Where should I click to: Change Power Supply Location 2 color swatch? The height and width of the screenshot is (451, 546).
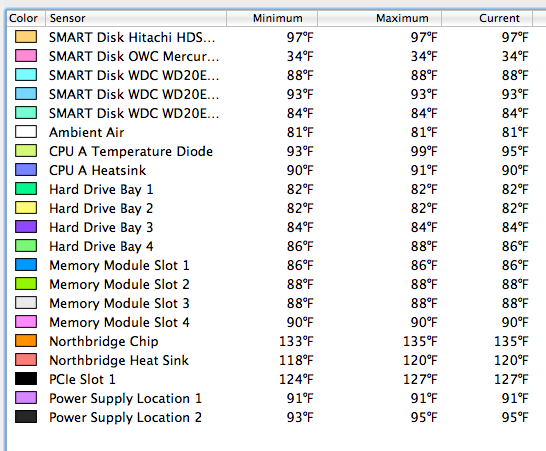(26, 417)
